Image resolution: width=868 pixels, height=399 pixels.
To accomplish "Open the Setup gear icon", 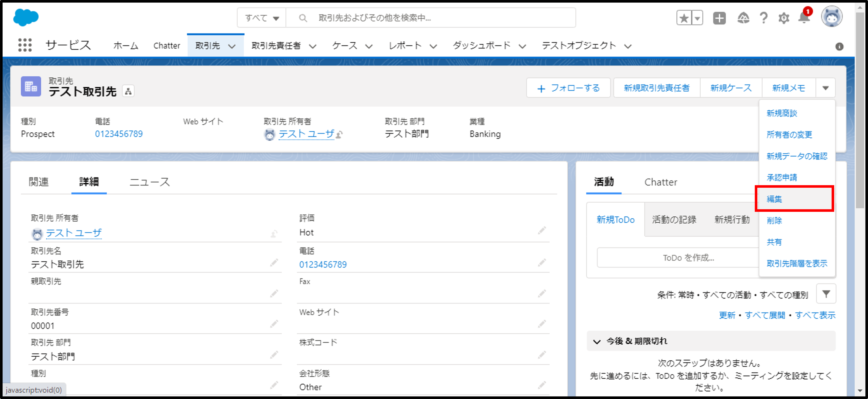I will point(784,18).
